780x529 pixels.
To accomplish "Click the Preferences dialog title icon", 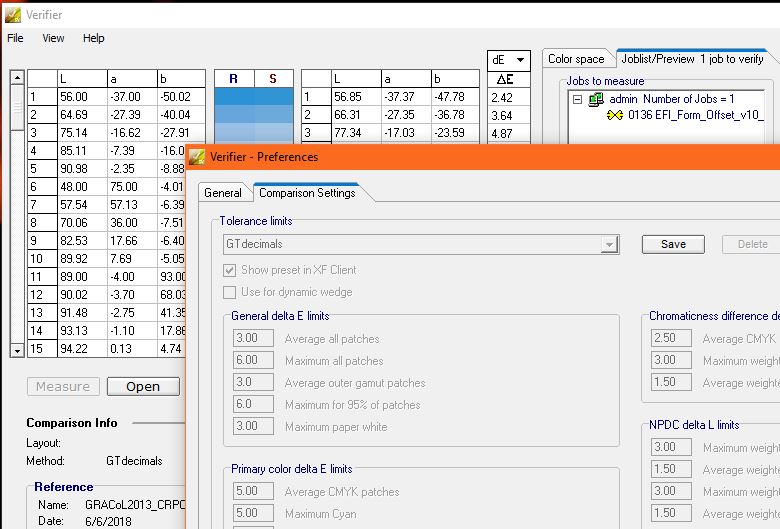I will (x=197, y=157).
